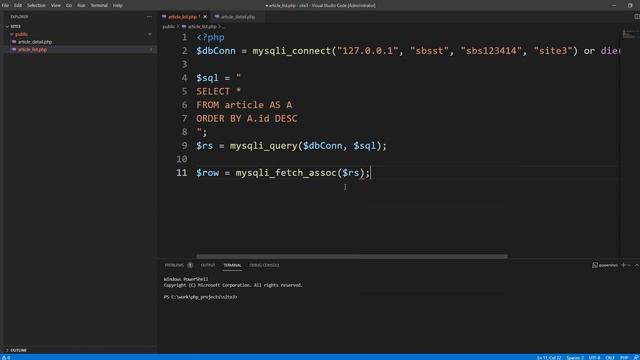Viewport: 640px width, 360px height.
Task: Click the split editor icon
Action: click(x=636, y=17)
